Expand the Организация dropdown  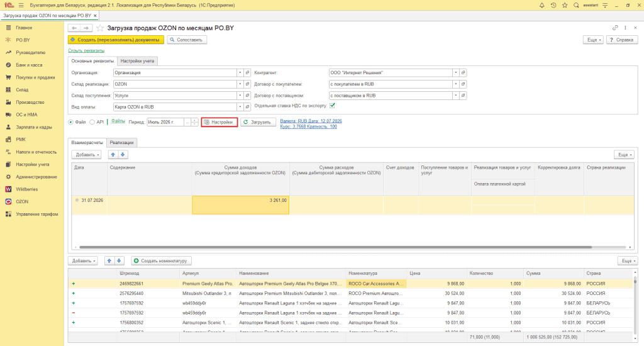(x=240, y=73)
